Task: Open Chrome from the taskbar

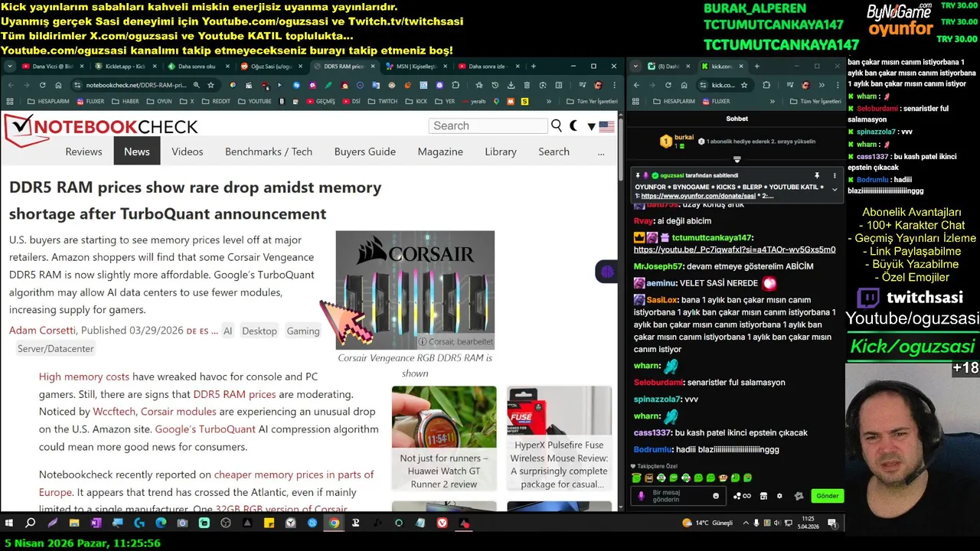Action: pos(334,523)
